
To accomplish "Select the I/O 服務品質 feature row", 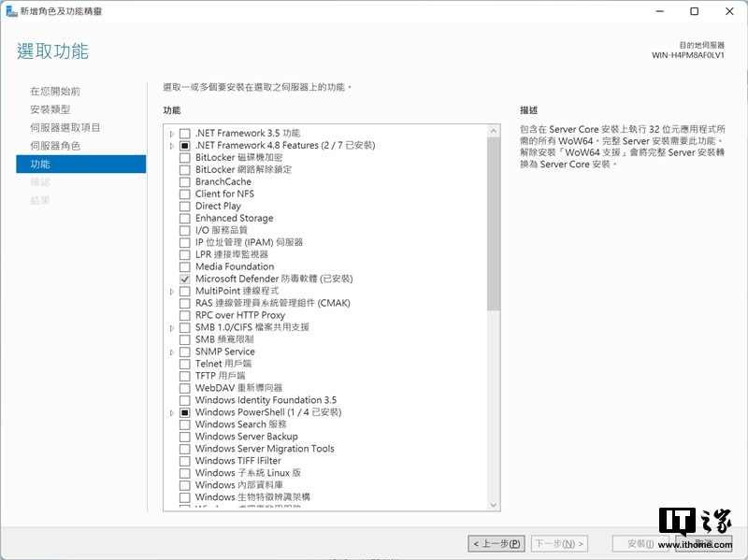I will click(x=222, y=230).
